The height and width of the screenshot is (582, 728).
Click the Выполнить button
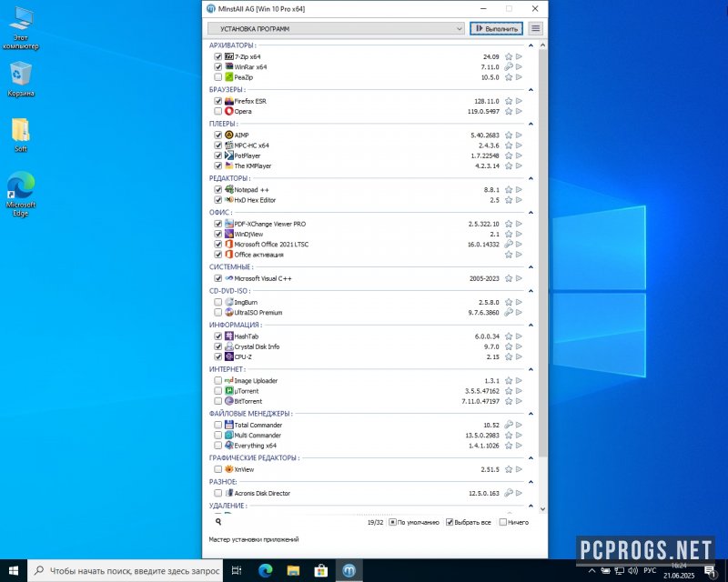[x=496, y=28]
